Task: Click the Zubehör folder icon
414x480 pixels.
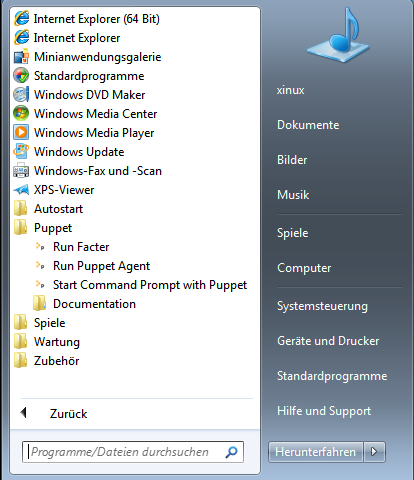Action: [20, 361]
